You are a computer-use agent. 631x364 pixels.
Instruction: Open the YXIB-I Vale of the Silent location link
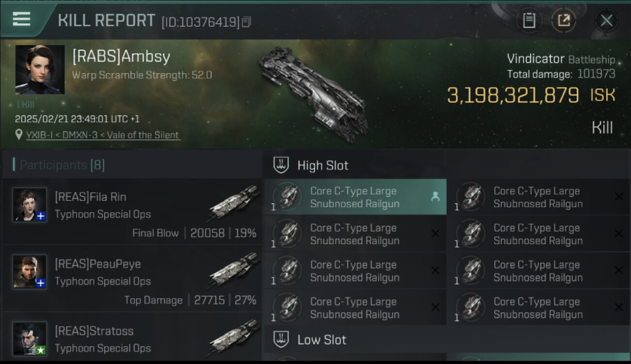coord(103,135)
